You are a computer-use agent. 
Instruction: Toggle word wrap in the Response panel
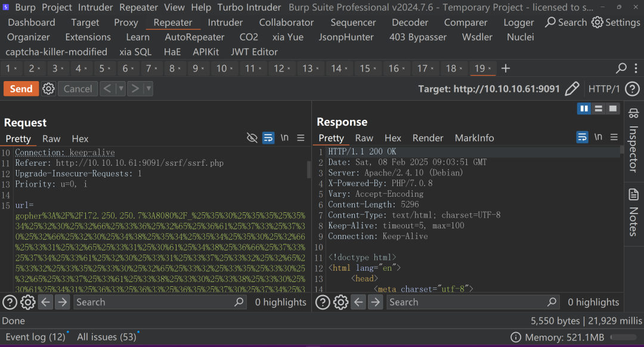[582, 137]
